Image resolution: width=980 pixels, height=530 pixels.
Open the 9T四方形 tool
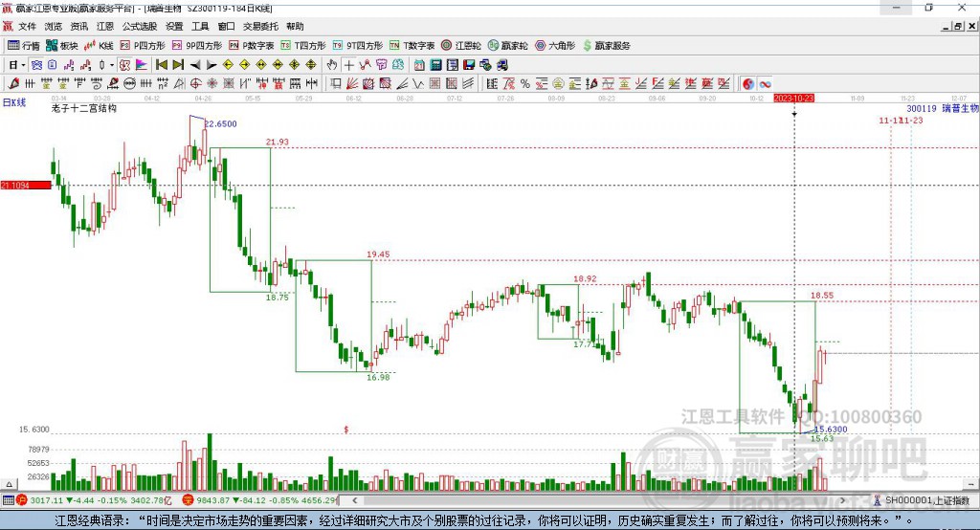pyautogui.click(x=357, y=46)
